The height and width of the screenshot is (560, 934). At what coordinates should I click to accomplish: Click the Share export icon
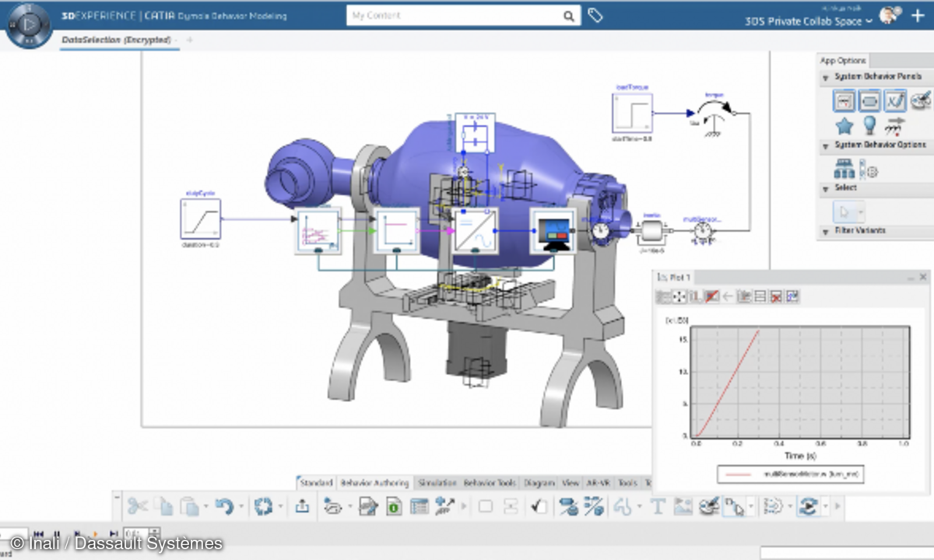pos(302,506)
